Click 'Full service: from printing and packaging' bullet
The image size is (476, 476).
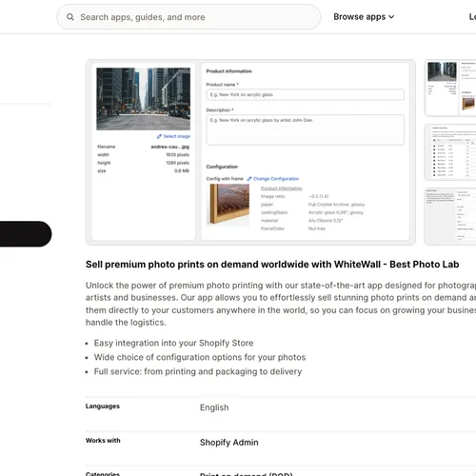tap(198, 371)
